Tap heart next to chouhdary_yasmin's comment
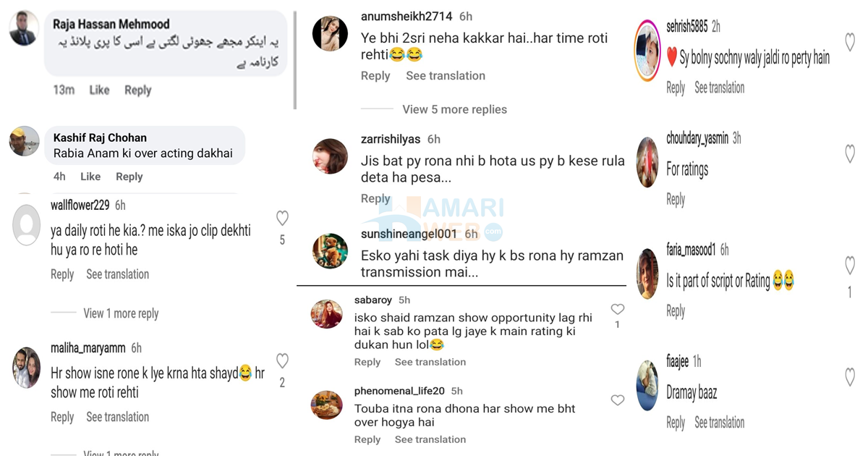 click(x=850, y=153)
